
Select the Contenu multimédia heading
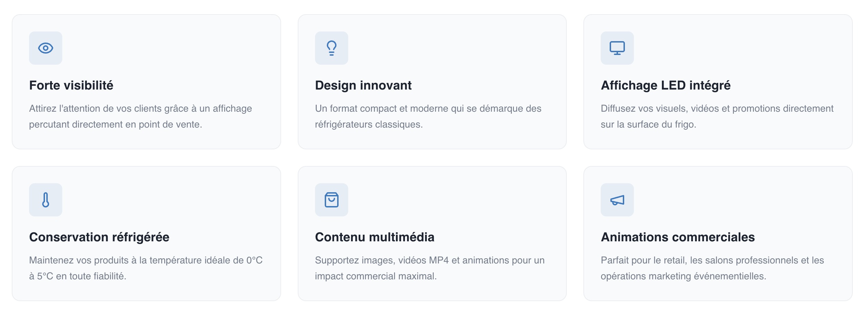[x=375, y=237]
